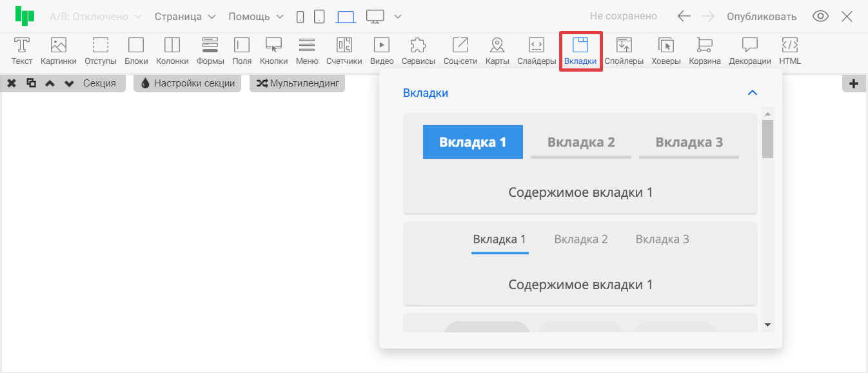Viewport: 868px width, 373px height.
Task: Open the Страница dropdown menu
Action: pyautogui.click(x=184, y=17)
